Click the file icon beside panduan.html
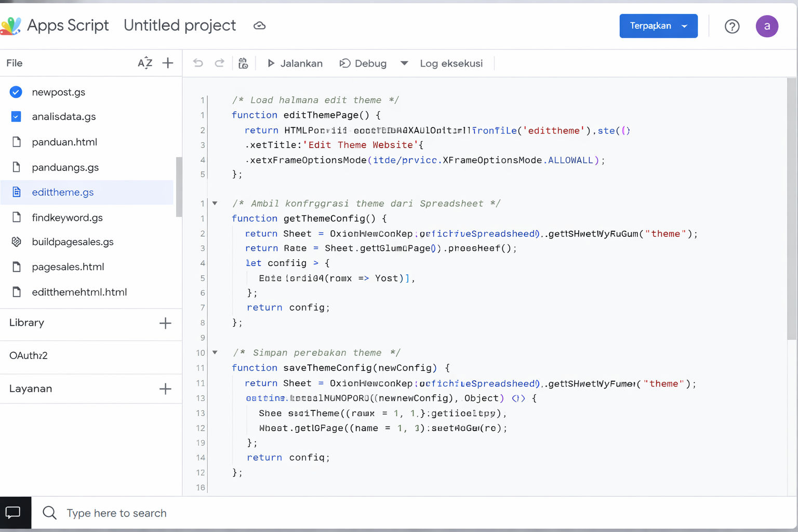This screenshot has width=798, height=532. (16, 142)
